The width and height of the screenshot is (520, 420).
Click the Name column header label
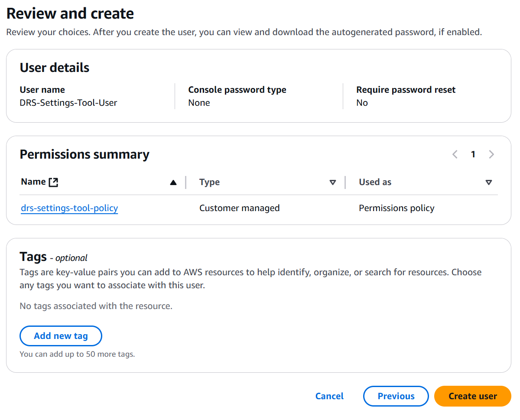point(33,182)
